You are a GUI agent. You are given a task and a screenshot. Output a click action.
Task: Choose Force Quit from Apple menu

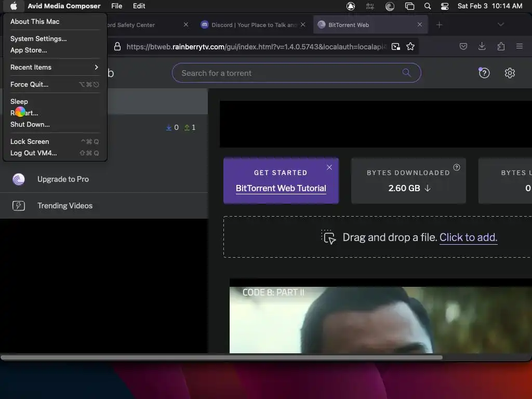55,85
